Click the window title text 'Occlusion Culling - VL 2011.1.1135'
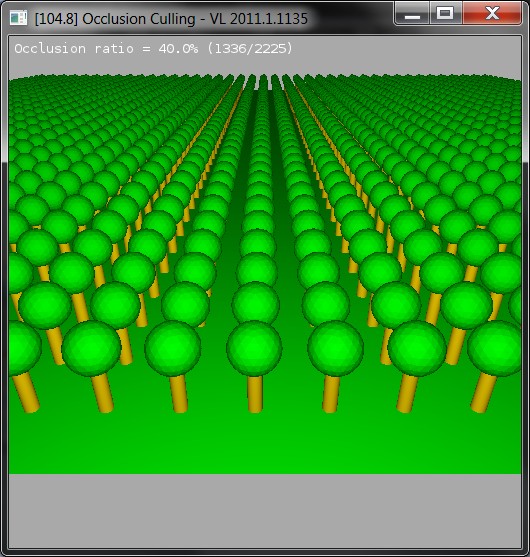 [x=195, y=19]
